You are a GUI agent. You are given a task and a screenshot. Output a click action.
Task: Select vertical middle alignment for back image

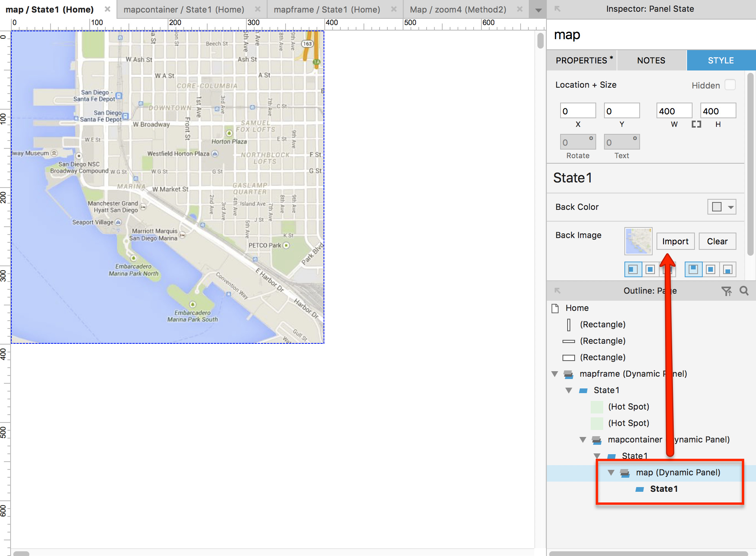(x=711, y=269)
